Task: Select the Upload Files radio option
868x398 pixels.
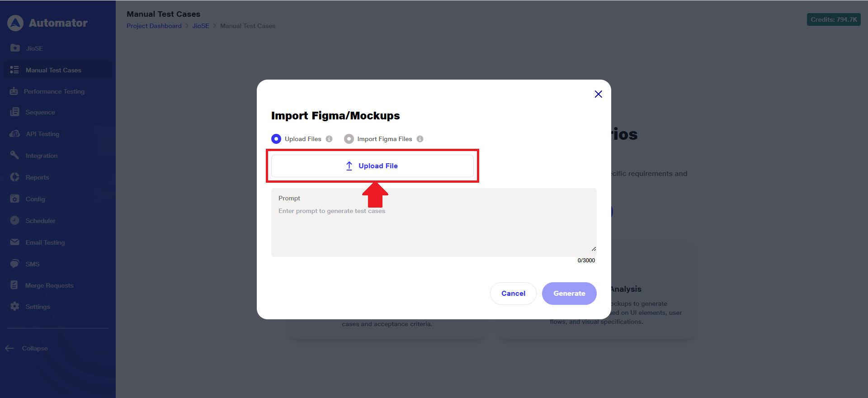Action: click(276, 139)
